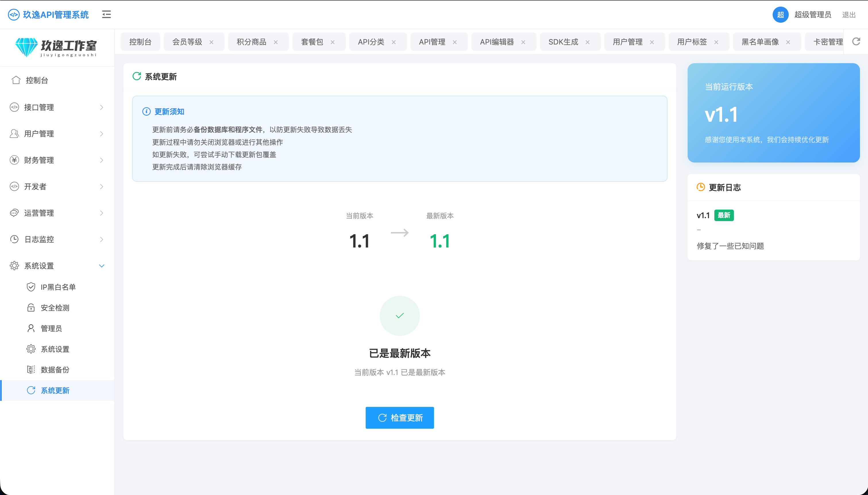868x495 pixels.
Task: Expand the 开发者 chevron
Action: pos(101,187)
